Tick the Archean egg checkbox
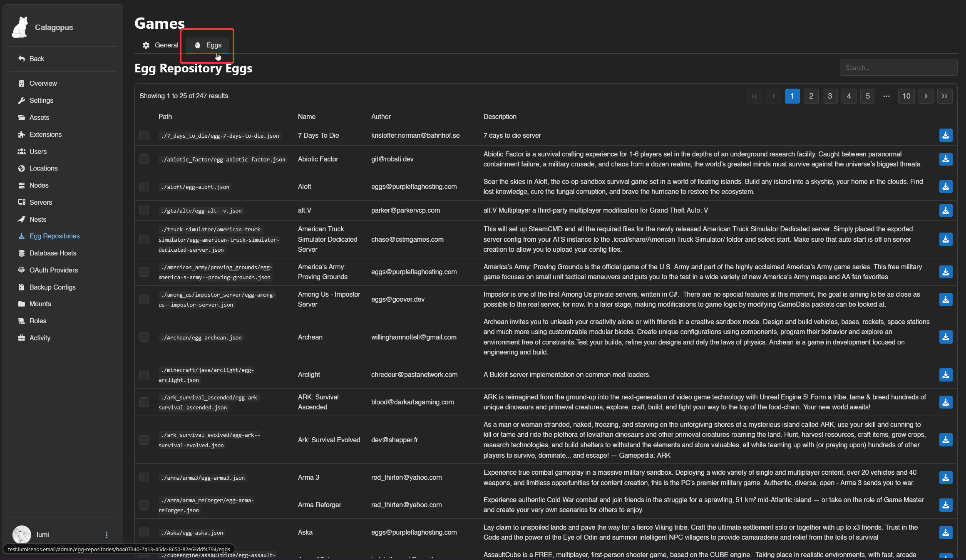This screenshot has height=560, width=966. [x=144, y=337]
